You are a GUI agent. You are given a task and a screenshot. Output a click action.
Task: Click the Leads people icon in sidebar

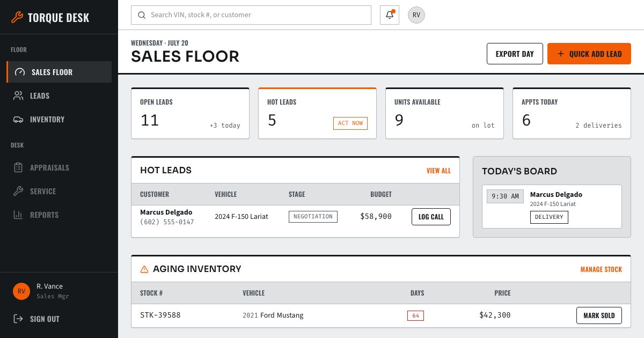coord(18,95)
